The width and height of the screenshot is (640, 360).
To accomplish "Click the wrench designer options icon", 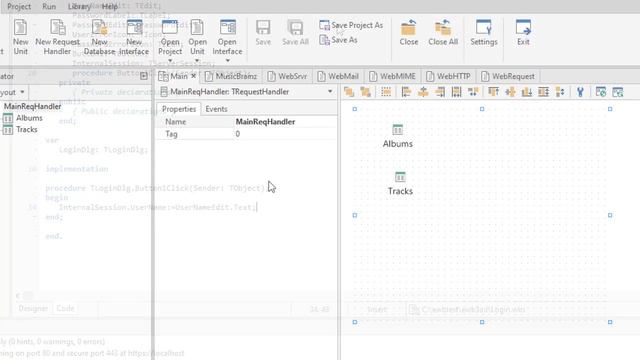I will coord(580,92).
